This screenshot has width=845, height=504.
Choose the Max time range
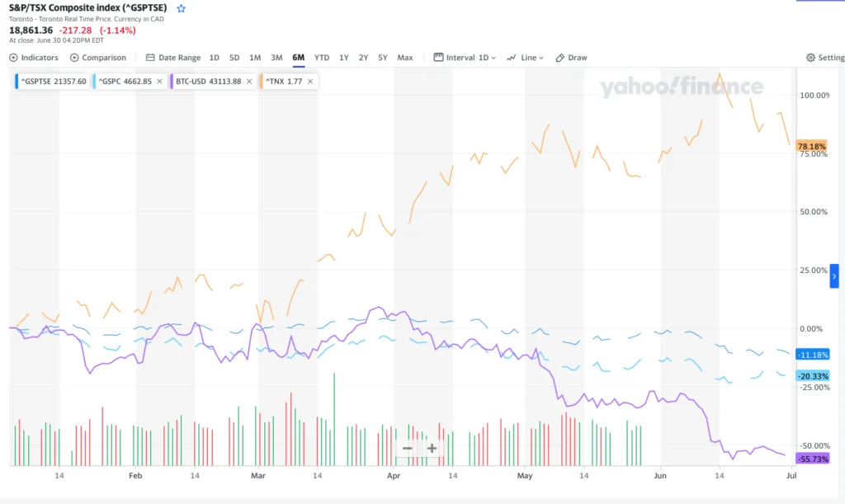coord(404,58)
